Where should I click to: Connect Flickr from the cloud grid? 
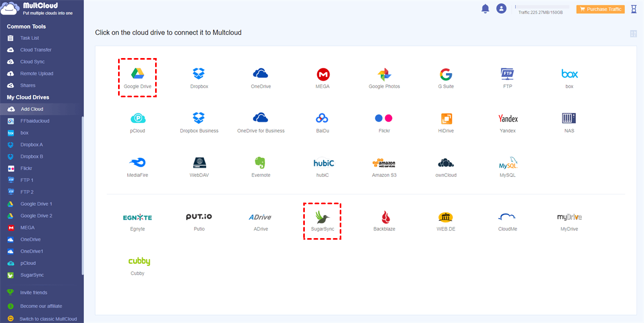click(384, 123)
